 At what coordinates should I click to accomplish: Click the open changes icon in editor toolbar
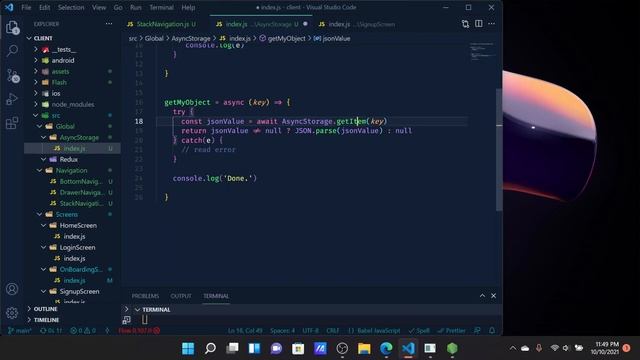[465, 24]
